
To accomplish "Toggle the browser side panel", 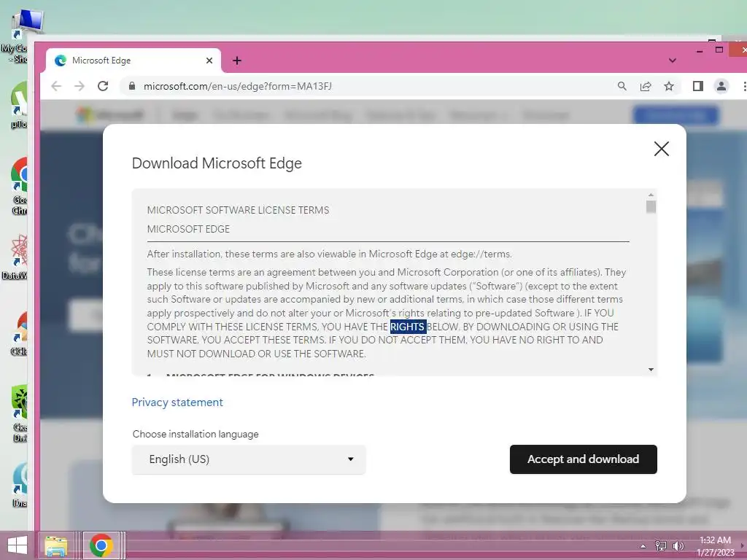I will tap(698, 86).
